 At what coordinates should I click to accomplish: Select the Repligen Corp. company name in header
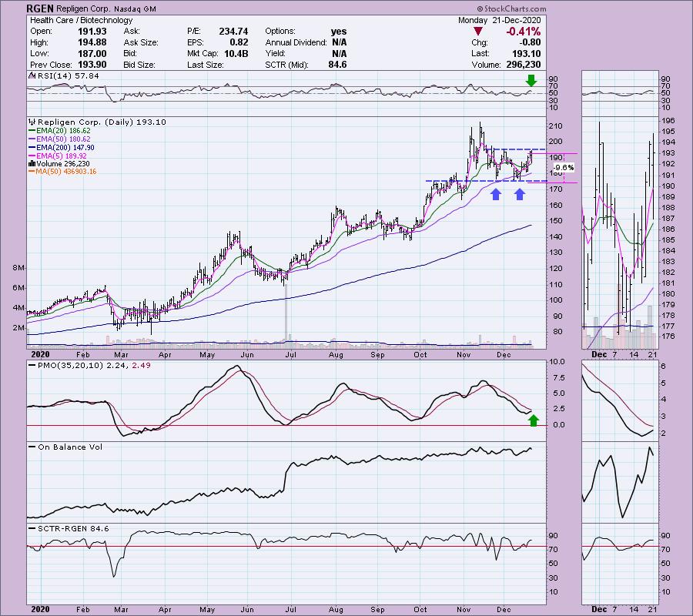82,8
